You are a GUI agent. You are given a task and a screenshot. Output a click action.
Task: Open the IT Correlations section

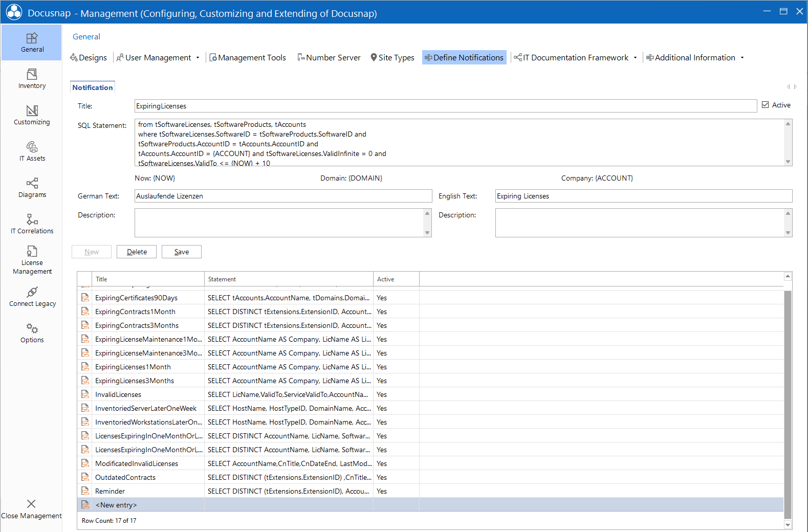[32, 224]
